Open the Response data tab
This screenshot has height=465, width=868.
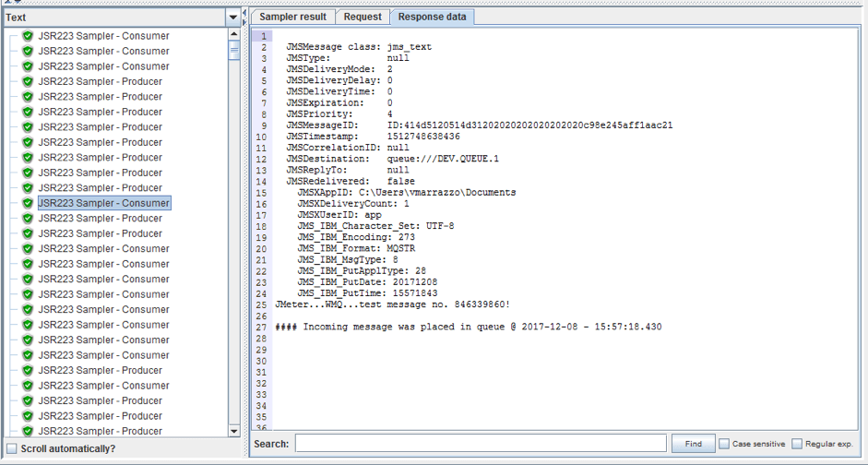[x=433, y=17]
